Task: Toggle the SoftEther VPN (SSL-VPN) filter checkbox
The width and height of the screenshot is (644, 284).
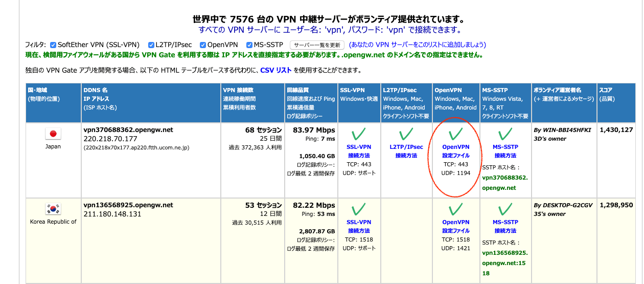Action: [53, 45]
